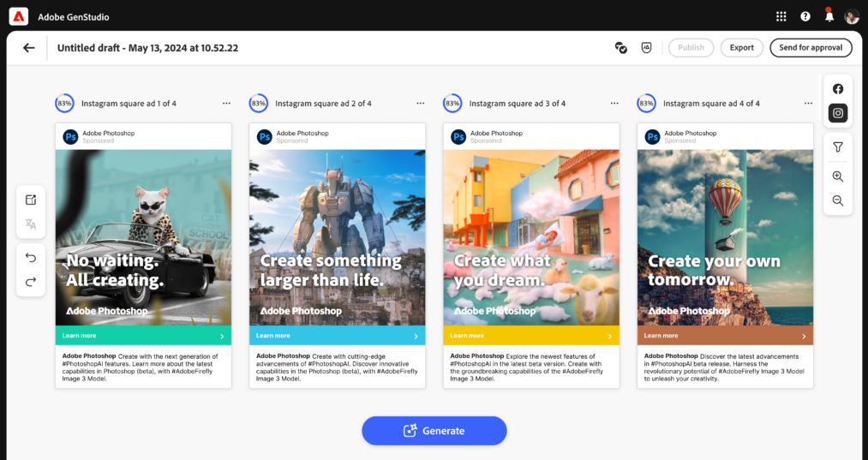Open more options for Instagram ad 4 of 4
Viewport: 868px width, 460px height.
tap(808, 103)
